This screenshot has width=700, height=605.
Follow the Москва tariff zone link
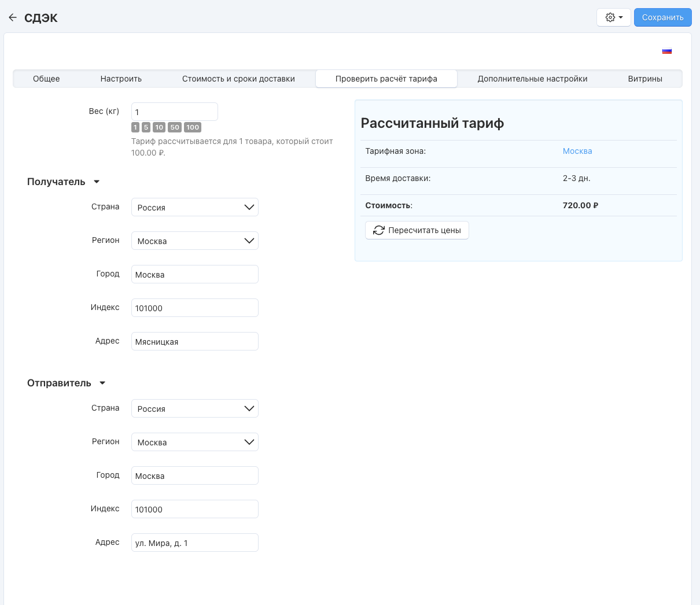point(577,151)
